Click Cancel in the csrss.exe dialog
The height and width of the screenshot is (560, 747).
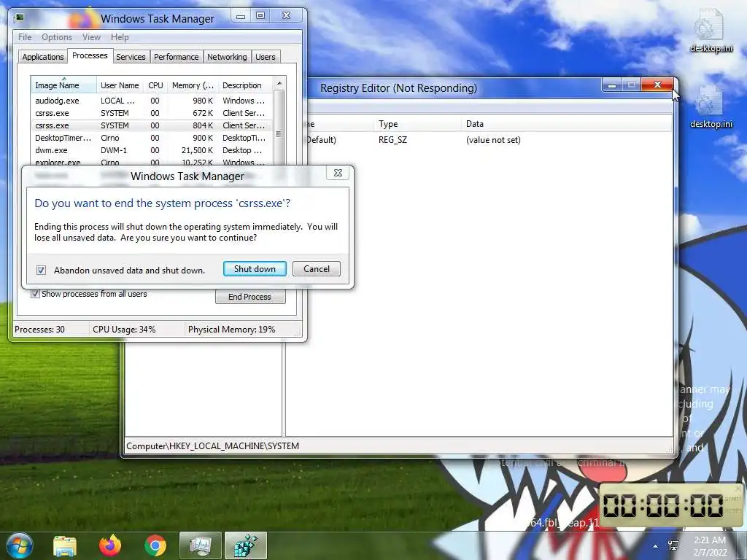317,268
